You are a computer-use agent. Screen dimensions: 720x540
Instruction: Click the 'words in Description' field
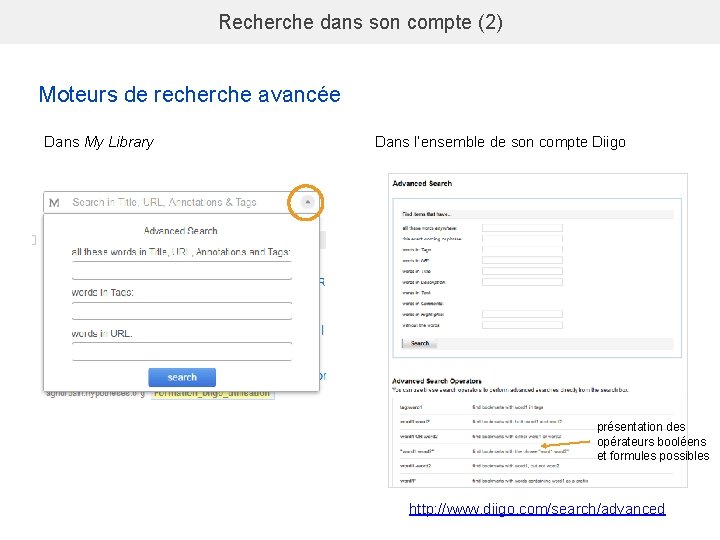(x=522, y=282)
